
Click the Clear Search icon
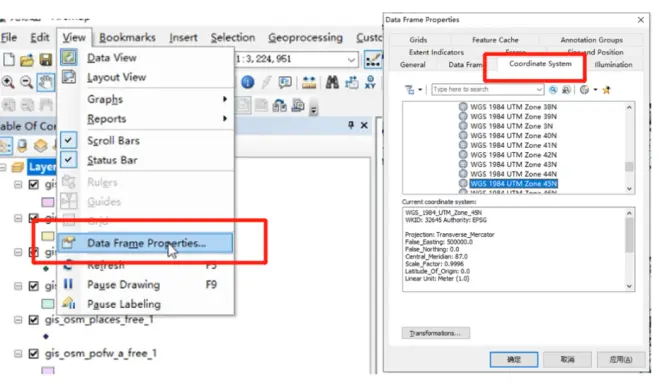[x=567, y=90]
